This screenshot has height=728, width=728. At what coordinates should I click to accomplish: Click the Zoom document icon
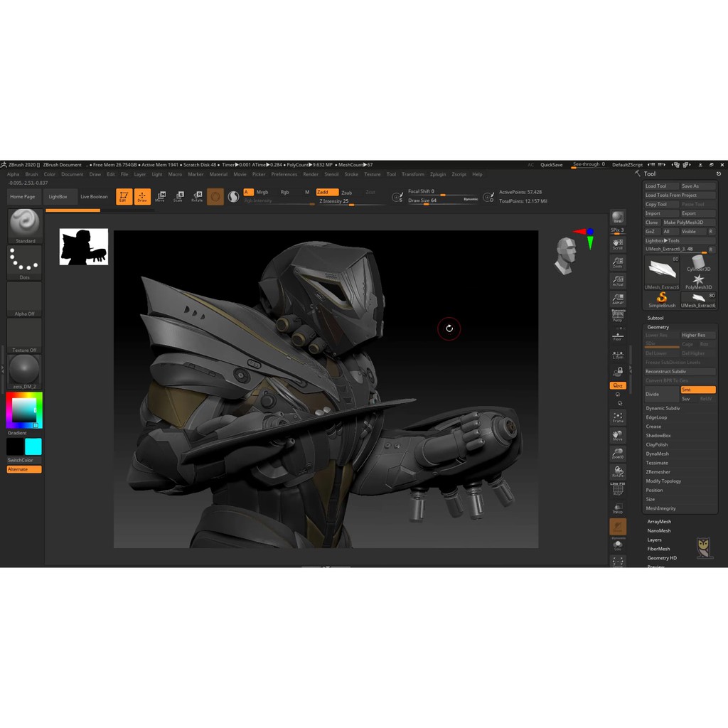click(617, 262)
